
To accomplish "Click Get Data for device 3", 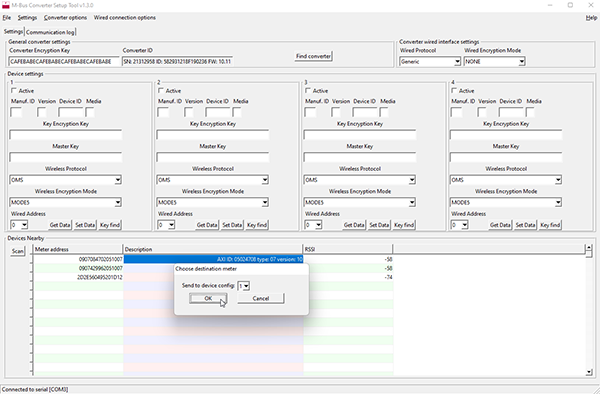I will point(354,225).
